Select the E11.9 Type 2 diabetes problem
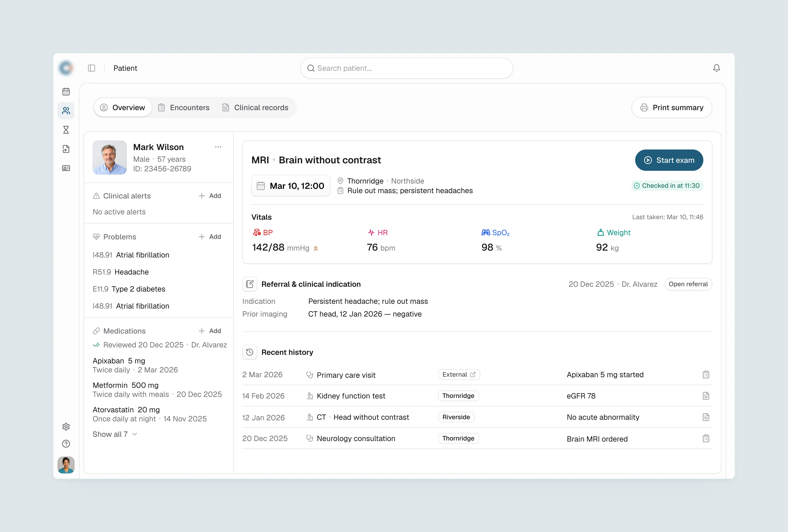 coord(129,289)
